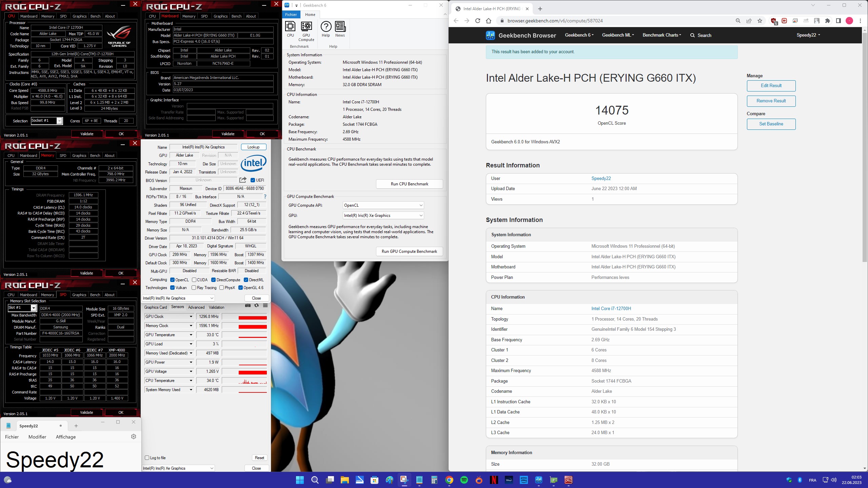Open the GPU Compute API OpenCL dropdown
The width and height of the screenshot is (868, 488).
click(x=383, y=205)
